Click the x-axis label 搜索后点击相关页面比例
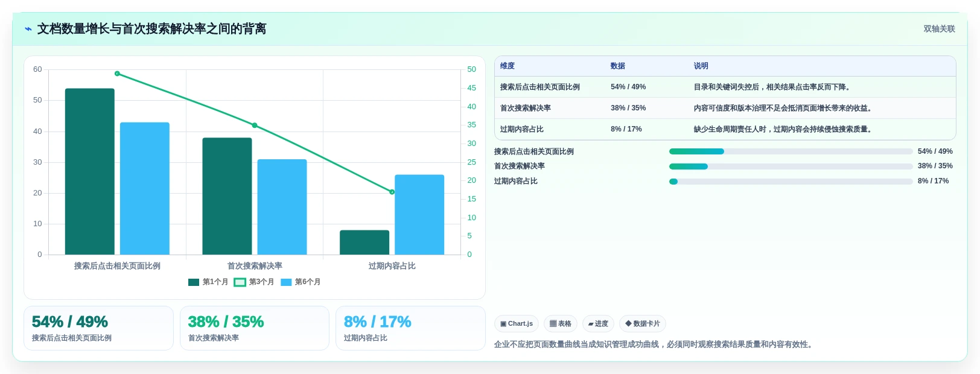 [117, 266]
